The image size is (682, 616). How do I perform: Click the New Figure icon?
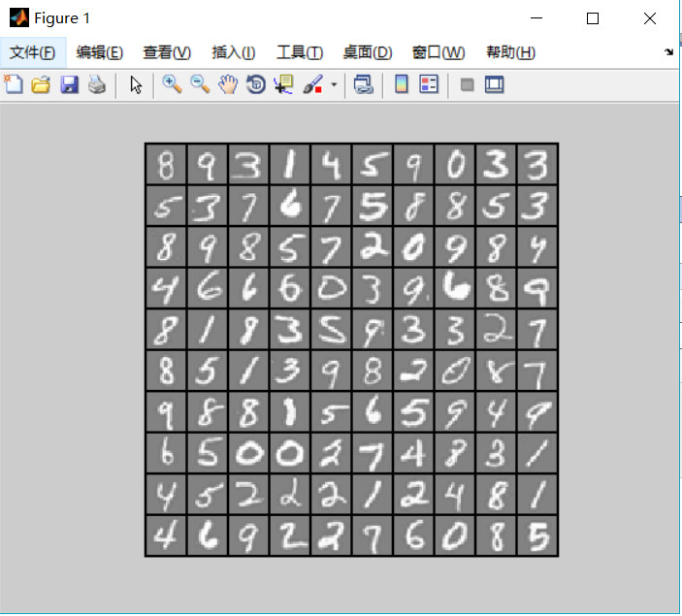[x=14, y=84]
